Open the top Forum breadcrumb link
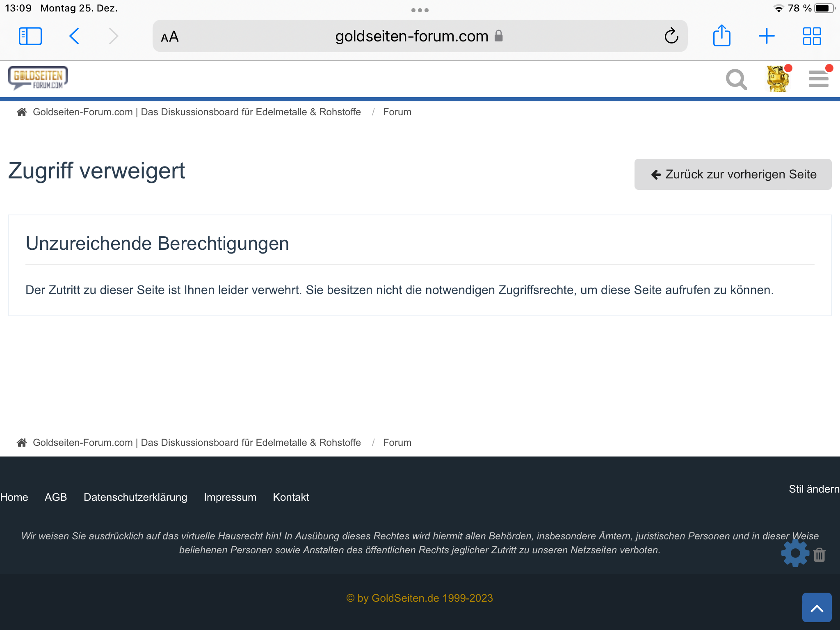This screenshot has width=840, height=630. click(397, 112)
